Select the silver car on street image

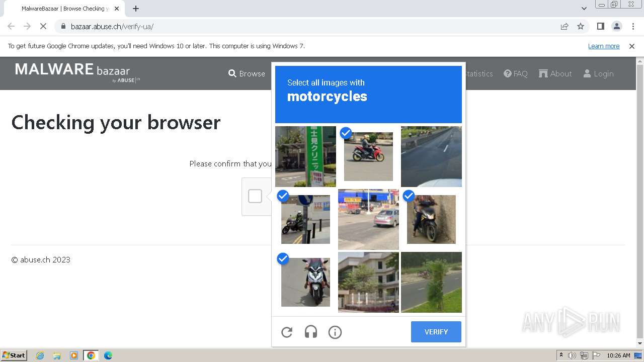[368, 219]
